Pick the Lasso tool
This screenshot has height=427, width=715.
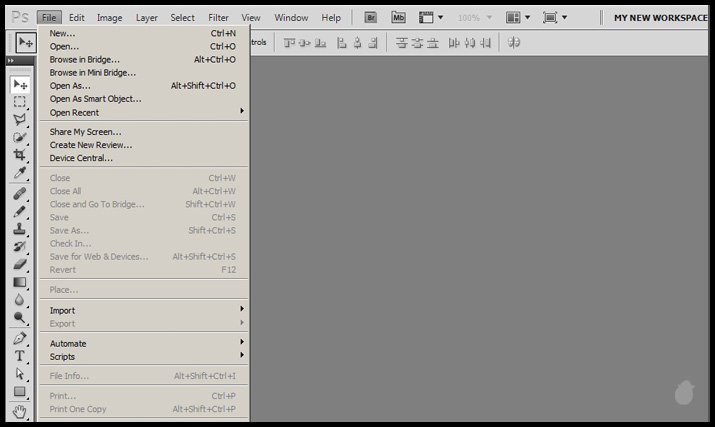click(19, 119)
